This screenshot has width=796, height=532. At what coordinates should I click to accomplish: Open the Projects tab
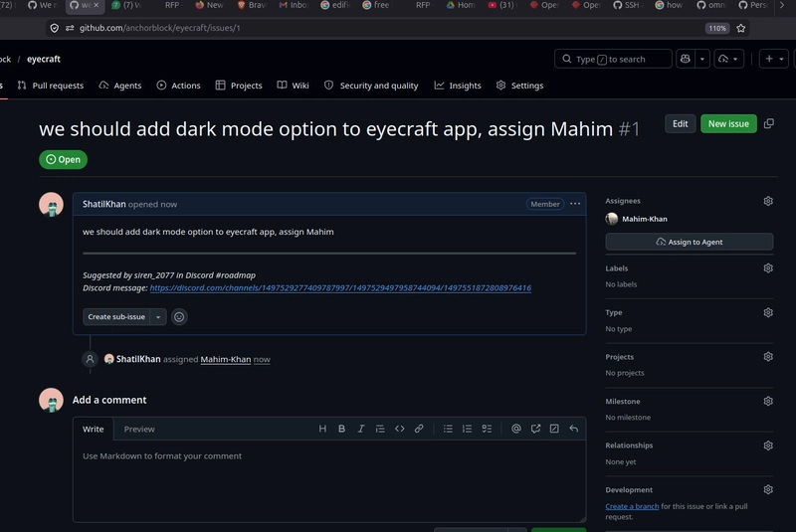tap(239, 86)
